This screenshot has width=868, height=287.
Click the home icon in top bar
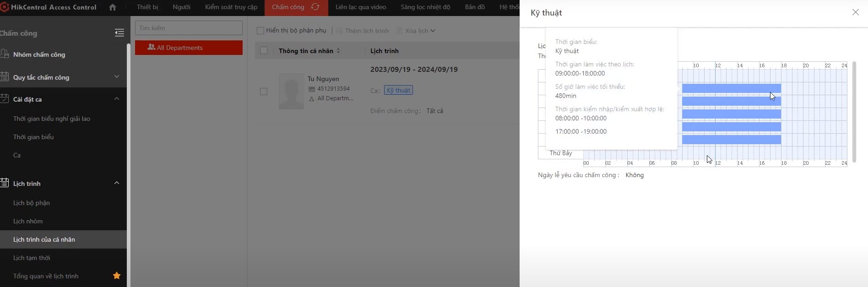[x=113, y=7]
